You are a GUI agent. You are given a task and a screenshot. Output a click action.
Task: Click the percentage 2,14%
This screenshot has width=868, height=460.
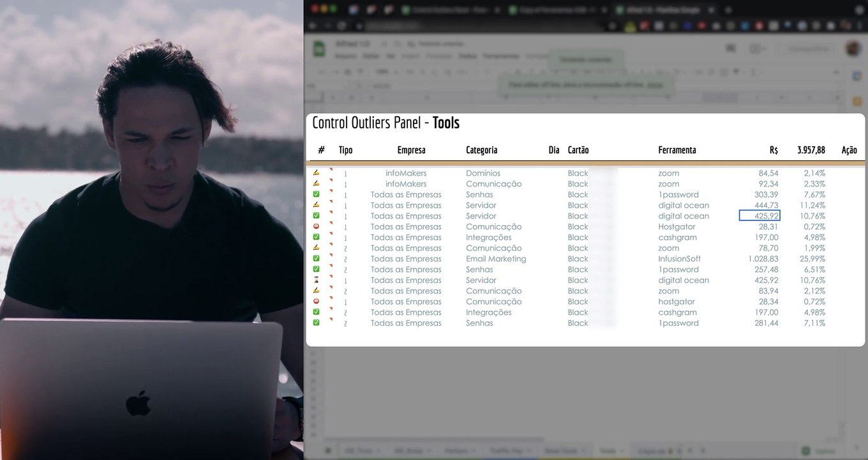pos(815,173)
